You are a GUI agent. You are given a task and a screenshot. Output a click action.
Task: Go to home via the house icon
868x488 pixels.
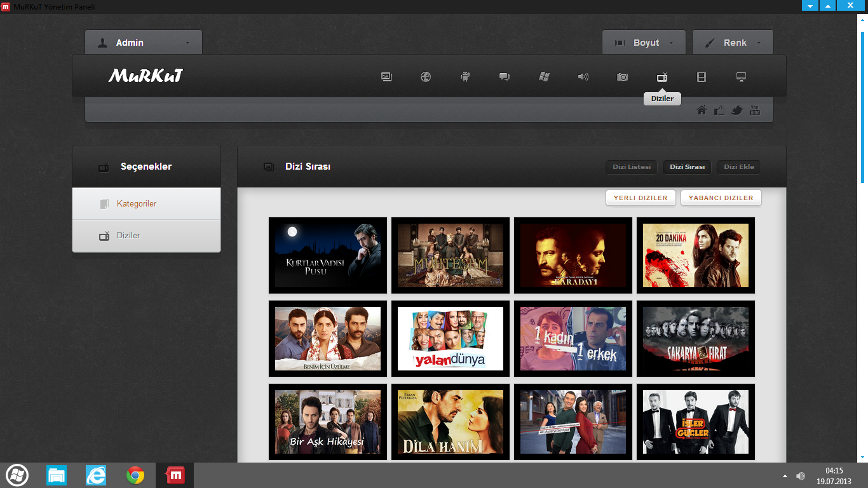(x=702, y=110)
